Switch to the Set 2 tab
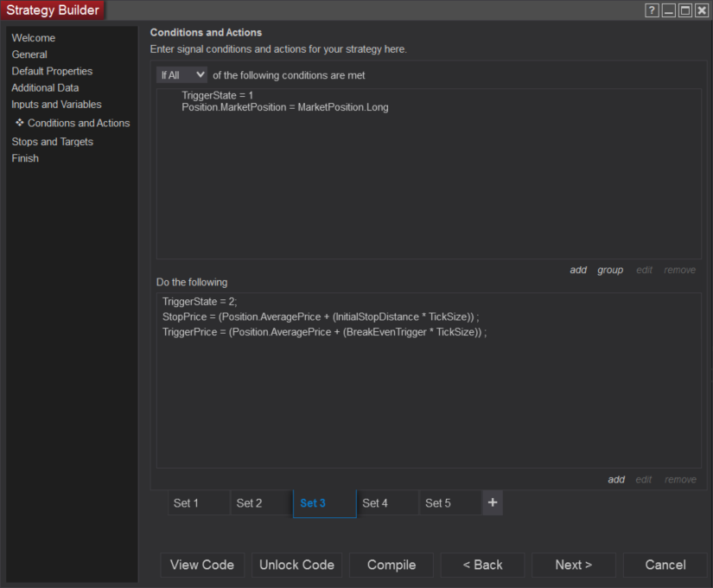 click(x=249, y=503)
